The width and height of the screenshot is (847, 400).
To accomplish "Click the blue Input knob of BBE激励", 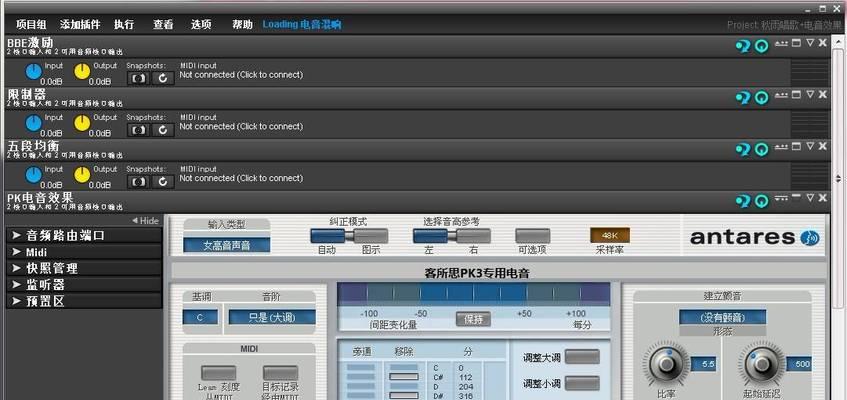I will click(33, 71).
